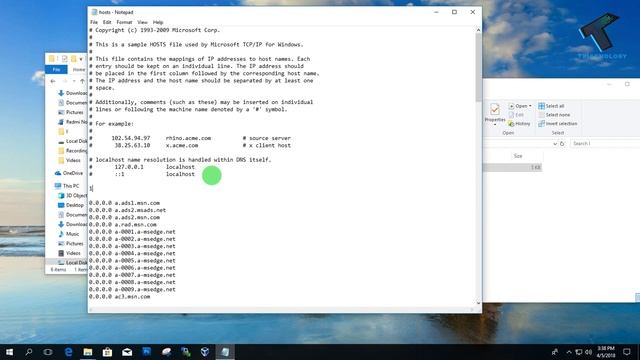
Task: Select Desktop under This PC
Action: point(71,205)
